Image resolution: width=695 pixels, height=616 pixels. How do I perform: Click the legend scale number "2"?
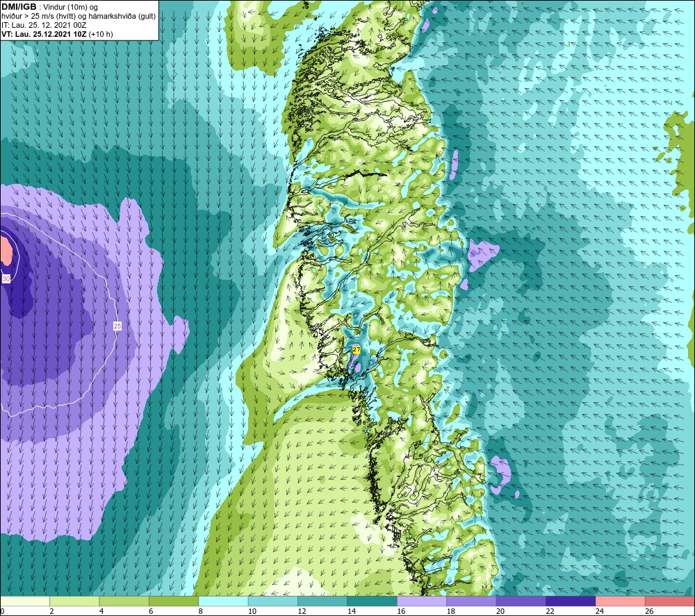pyautogui.click(x=51, y=611)
